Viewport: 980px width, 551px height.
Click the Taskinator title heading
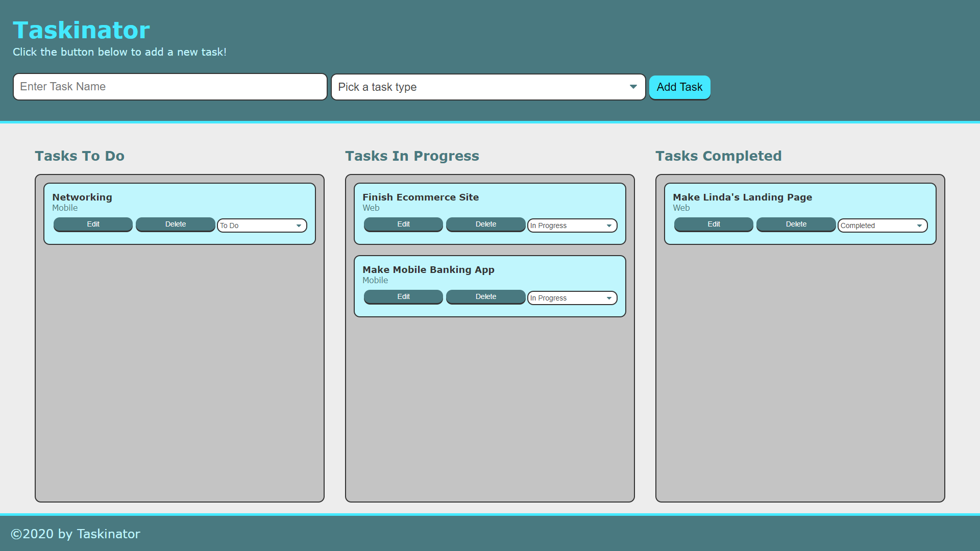(x=81, y=30)
